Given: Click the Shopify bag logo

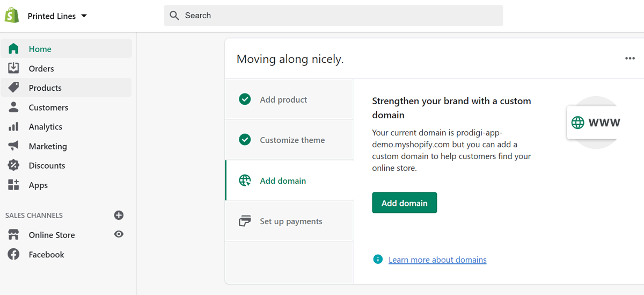Looking at the screenshot, I should pyautogui.click(x=11, y=16).
